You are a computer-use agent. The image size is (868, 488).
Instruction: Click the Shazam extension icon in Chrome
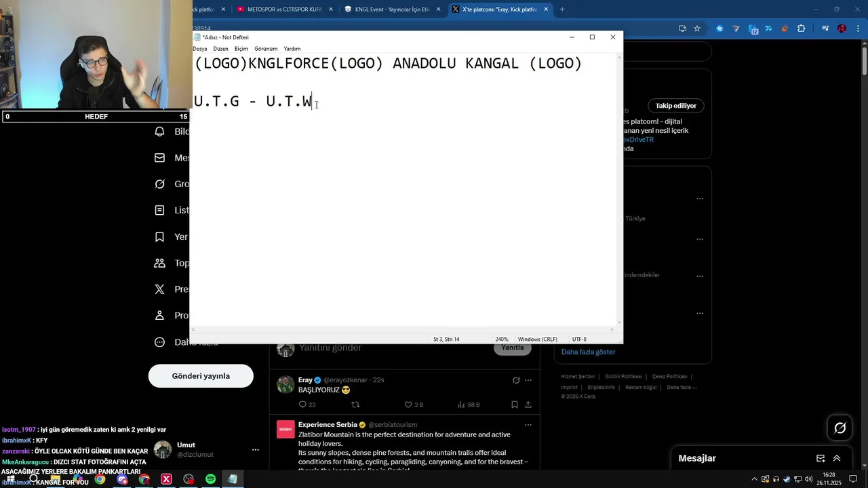tap(719, 28)
